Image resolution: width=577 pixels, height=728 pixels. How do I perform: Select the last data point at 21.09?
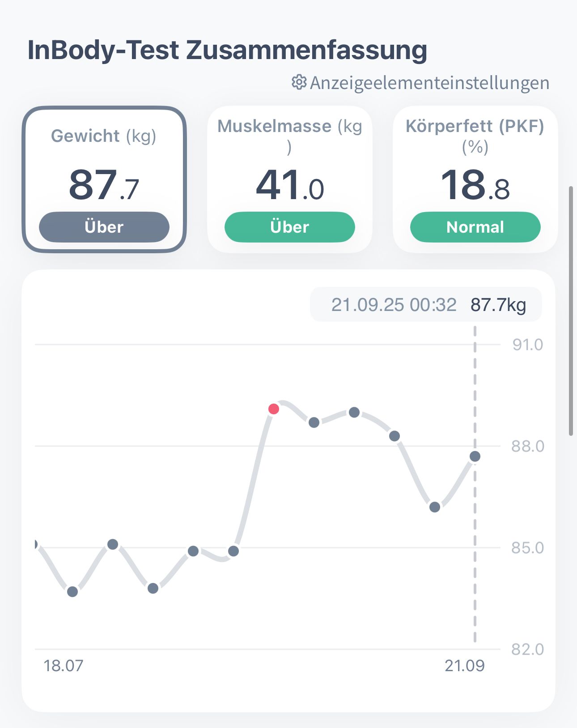click(475, 456)
